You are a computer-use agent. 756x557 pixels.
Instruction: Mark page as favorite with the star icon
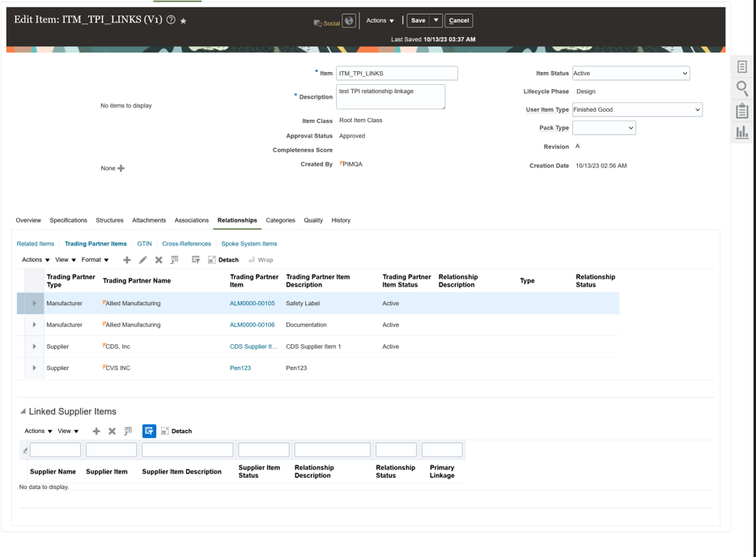coord(183,21)
